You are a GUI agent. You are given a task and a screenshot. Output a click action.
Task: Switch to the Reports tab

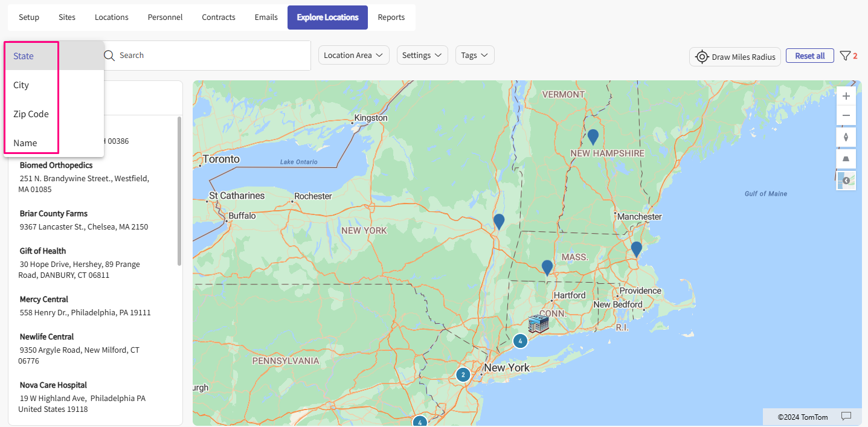pos(391,17)
